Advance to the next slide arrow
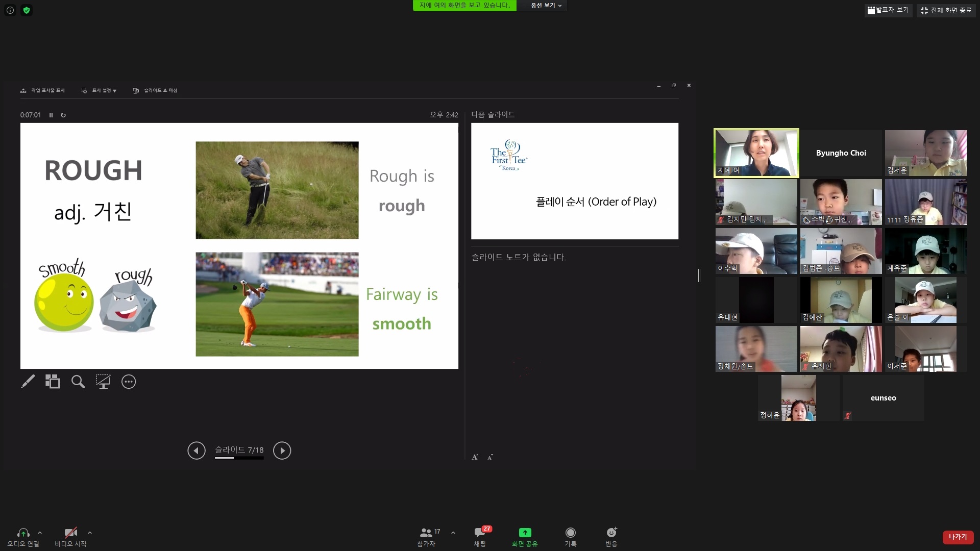 click(282, 450)
